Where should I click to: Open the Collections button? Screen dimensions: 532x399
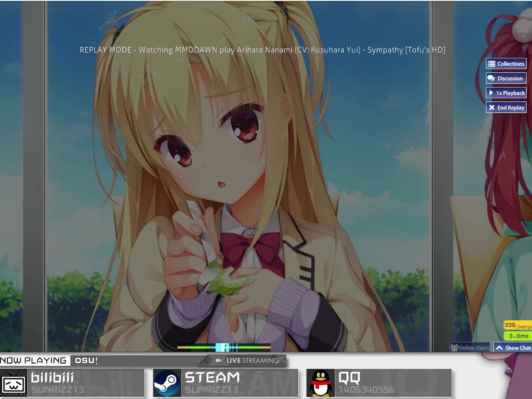(506, 64)
